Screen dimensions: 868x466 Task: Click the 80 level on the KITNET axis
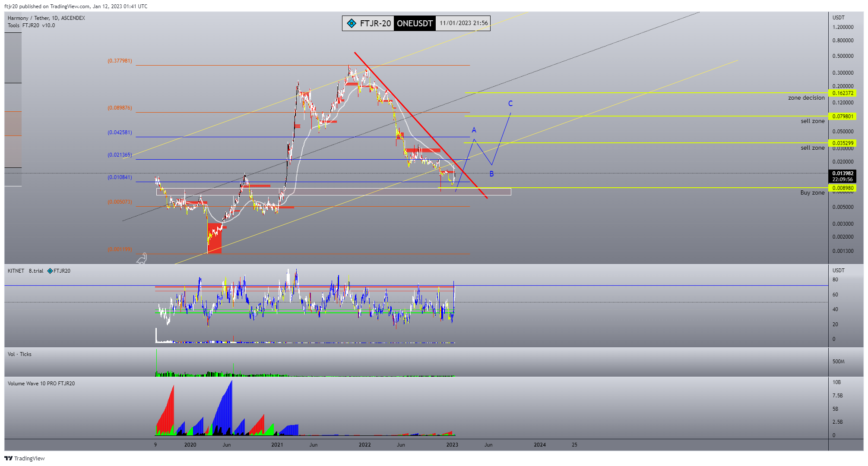click(x=835, y=280)
